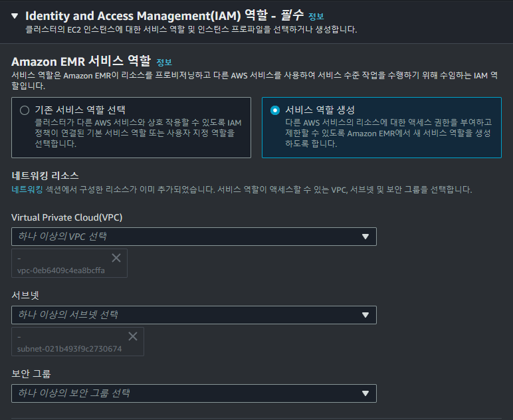
Task: Follow the 네트워킹 link in description
Action: tap(27, 189)
